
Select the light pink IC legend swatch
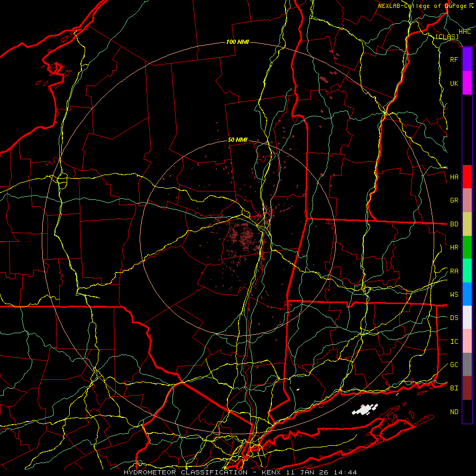pyautogui.click(x=467, y=341)
